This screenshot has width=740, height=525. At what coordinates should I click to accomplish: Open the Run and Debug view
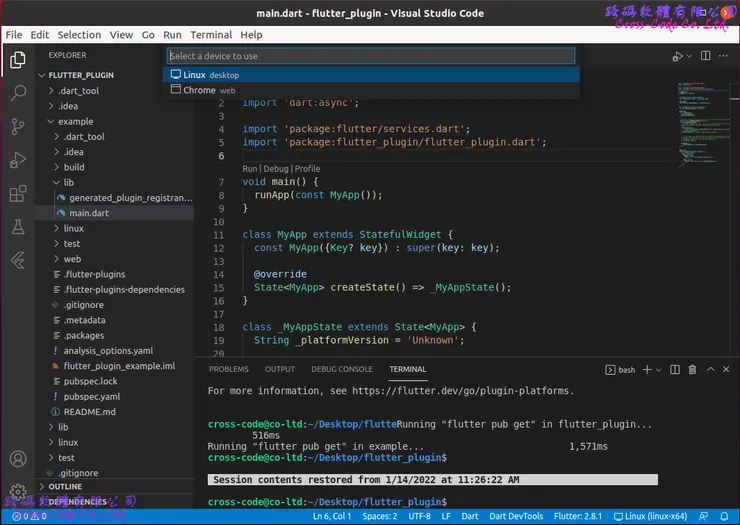pos(17,160)
